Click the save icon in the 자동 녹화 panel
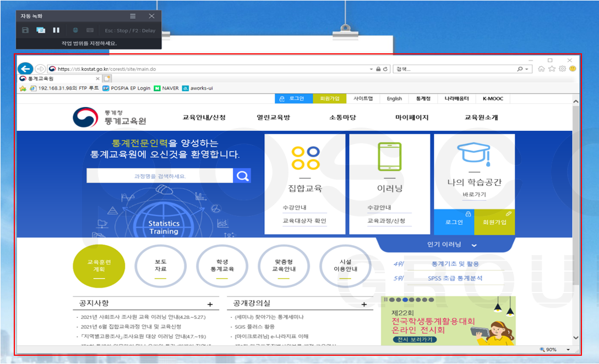Viewport: 599px width, 364px height. click(25, 30)
